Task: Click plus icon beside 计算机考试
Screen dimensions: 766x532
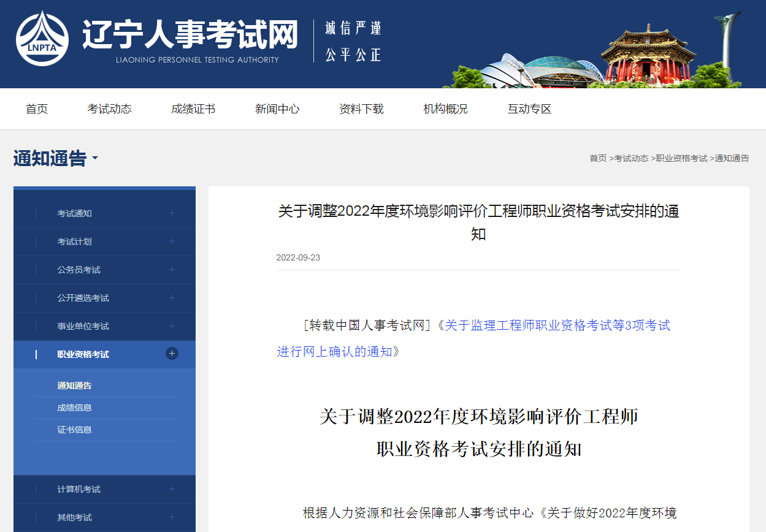Action: (x=172, y=489)
